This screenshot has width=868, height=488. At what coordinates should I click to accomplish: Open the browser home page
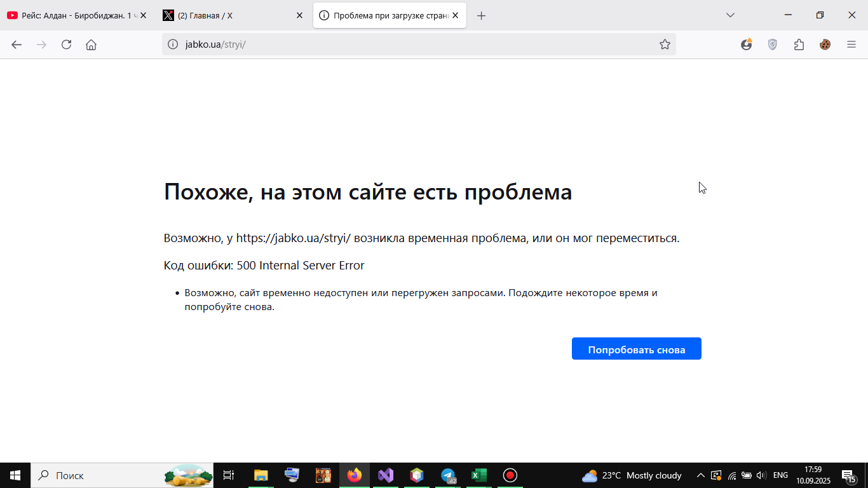pyautogui.click(x=91, y=44)
